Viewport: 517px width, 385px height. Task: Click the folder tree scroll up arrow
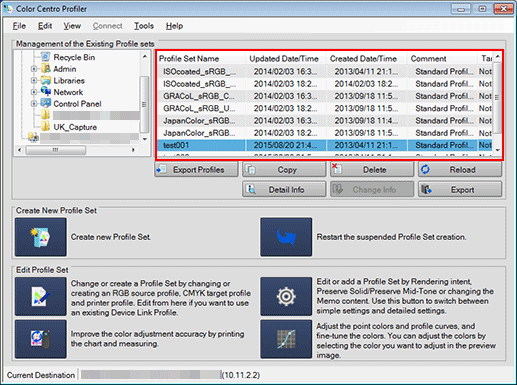click(x=145, y=57)
